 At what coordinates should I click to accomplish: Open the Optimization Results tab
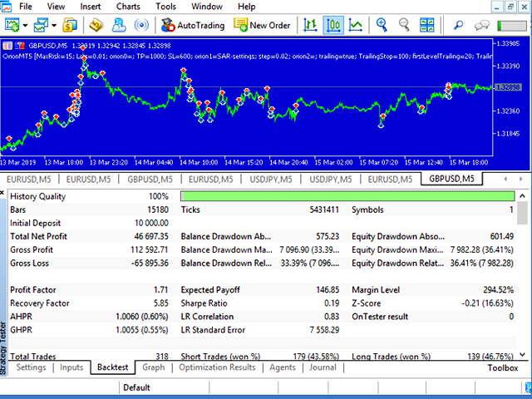(217, 367)
